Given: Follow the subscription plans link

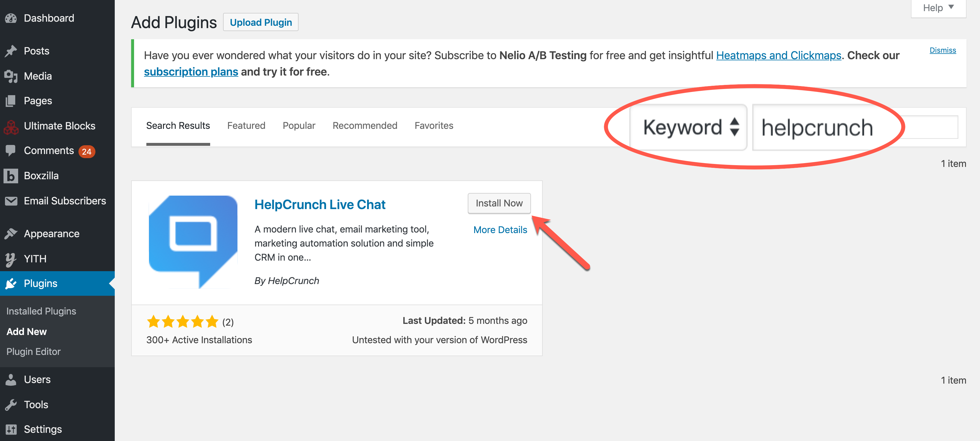Looking at the screenshot, I should click(191, 72).
